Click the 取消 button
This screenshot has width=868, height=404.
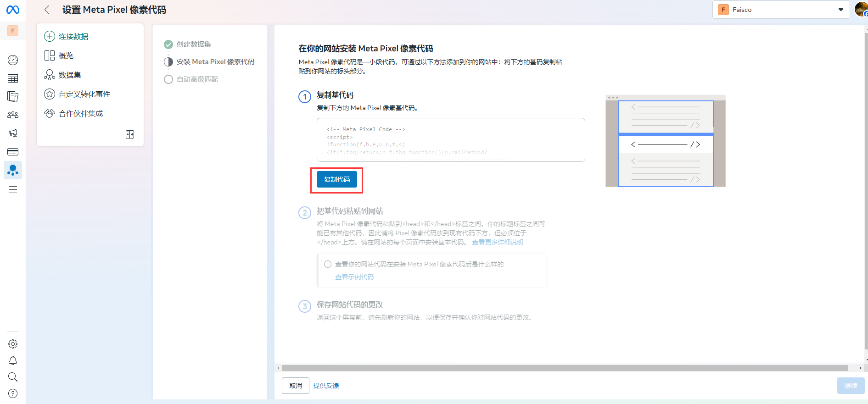coord(296,386)
